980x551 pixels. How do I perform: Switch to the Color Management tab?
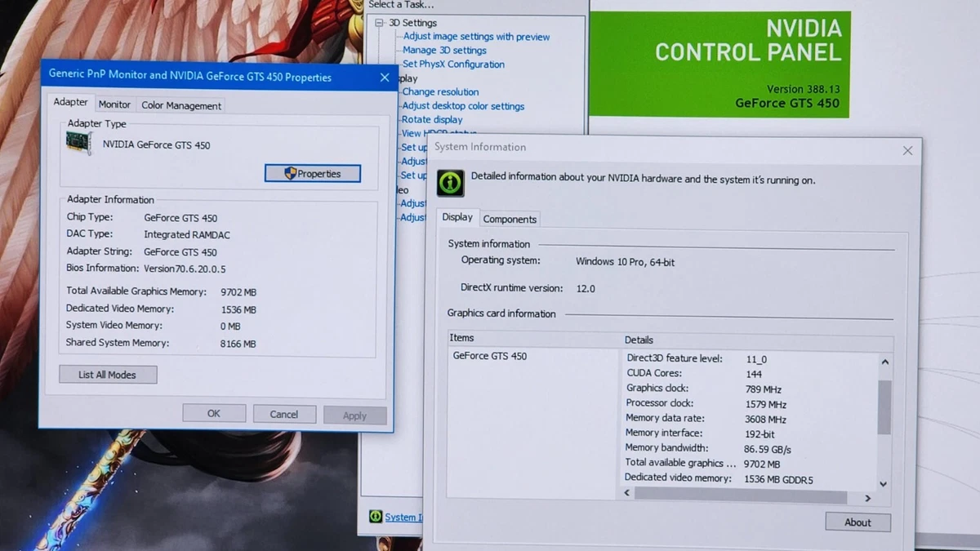[x=180, y=105]
